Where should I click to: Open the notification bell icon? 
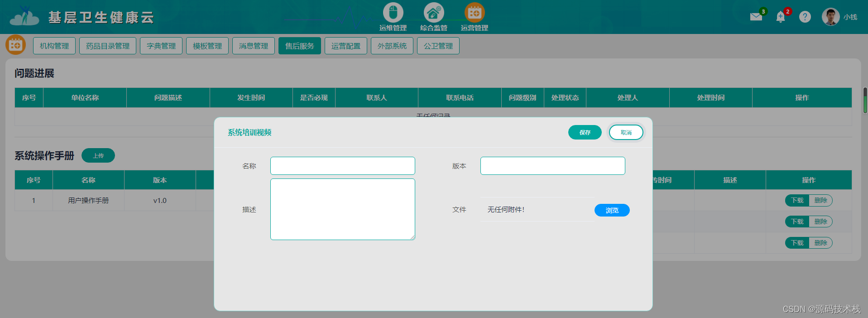(781, 17)
